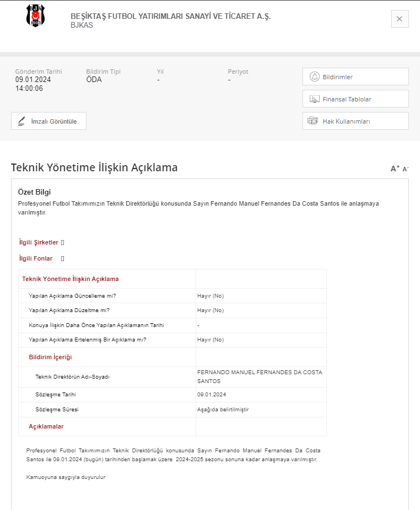Click the page title Teknik Yönetime İlişkin Açıklama
The image size is (420, 510).
click(x=94, y=167)
